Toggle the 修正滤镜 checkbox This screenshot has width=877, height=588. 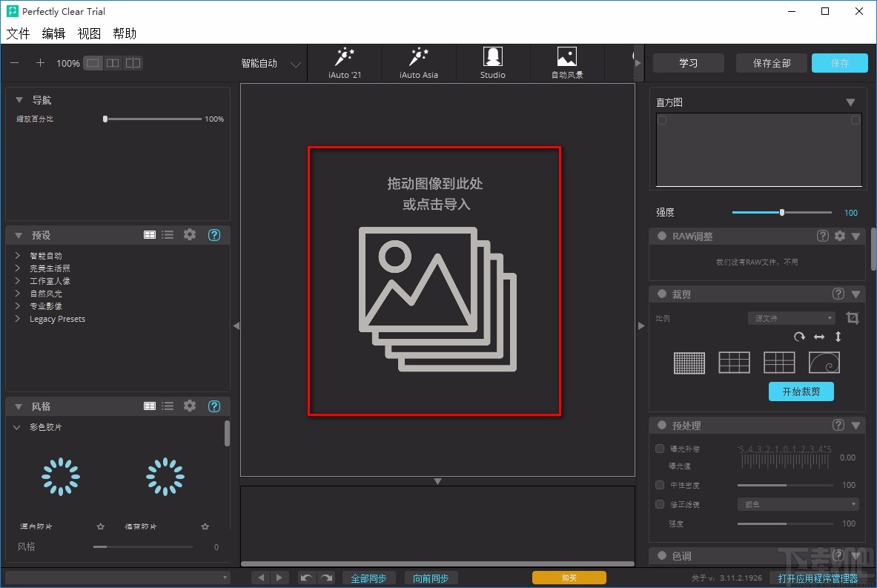[660, 504]
